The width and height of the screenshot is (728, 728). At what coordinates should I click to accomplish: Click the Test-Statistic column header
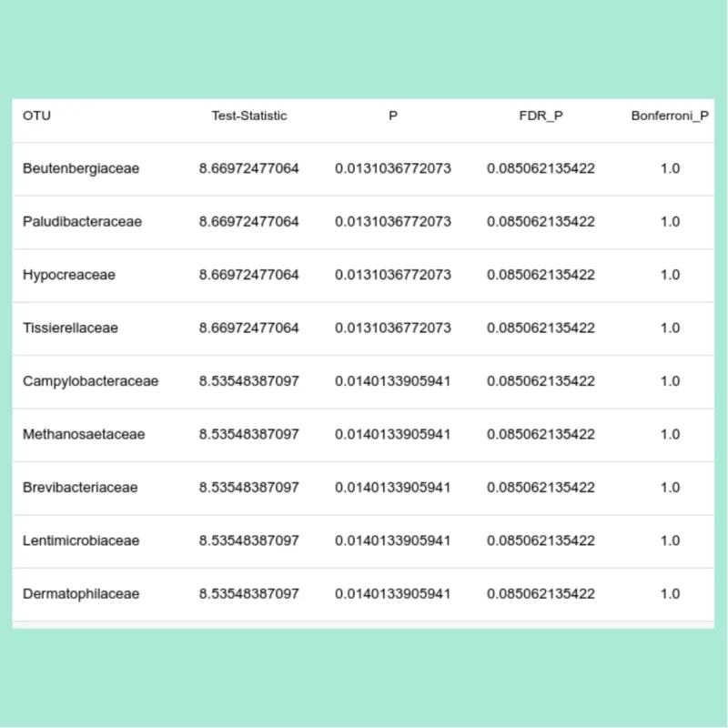[248, 116]
